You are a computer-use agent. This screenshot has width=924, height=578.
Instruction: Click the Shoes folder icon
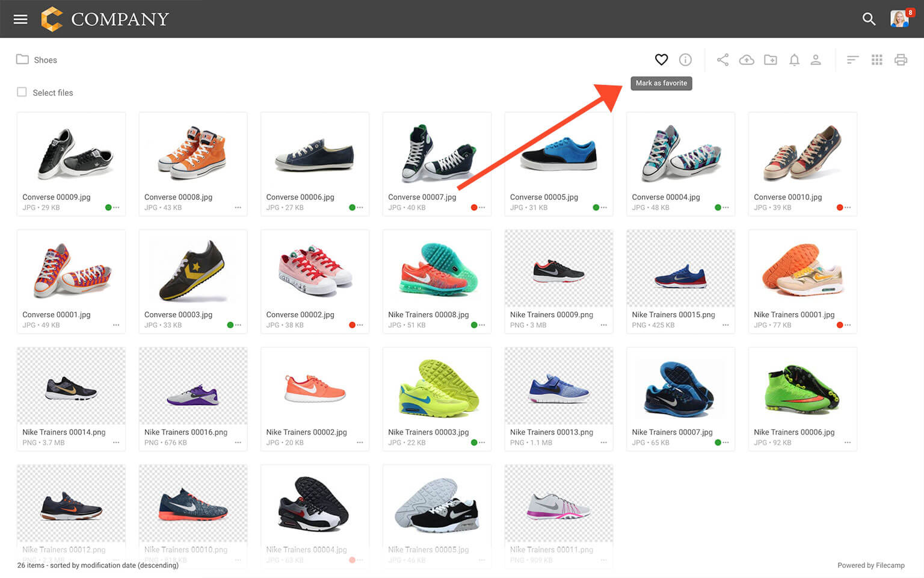point(22,59)
